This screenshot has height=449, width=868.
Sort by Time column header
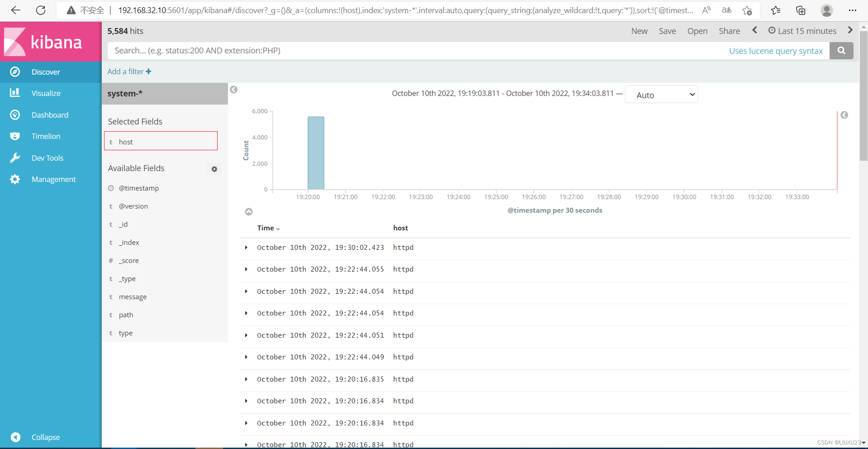tap(269, 228)
